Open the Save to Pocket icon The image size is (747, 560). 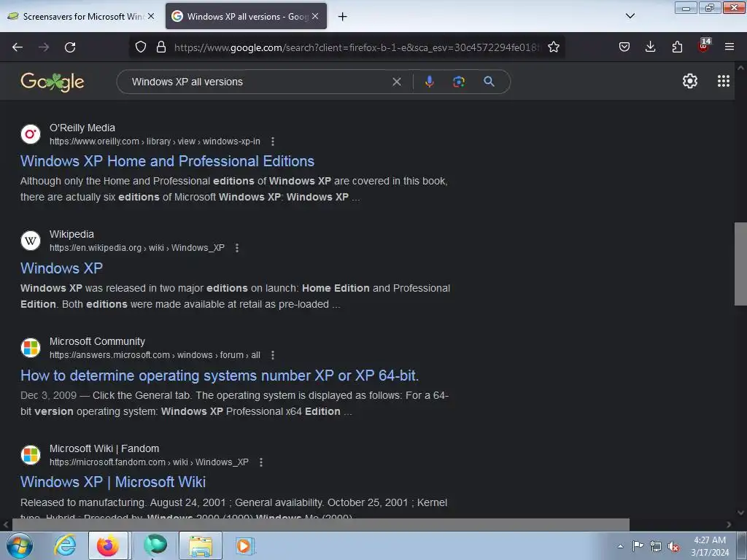(624, 47)
